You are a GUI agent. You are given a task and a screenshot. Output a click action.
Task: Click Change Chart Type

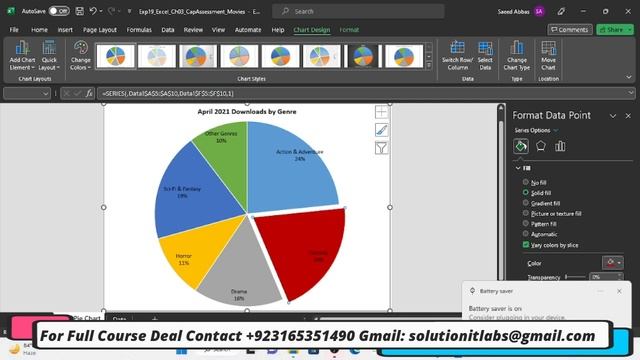(517, 56)
